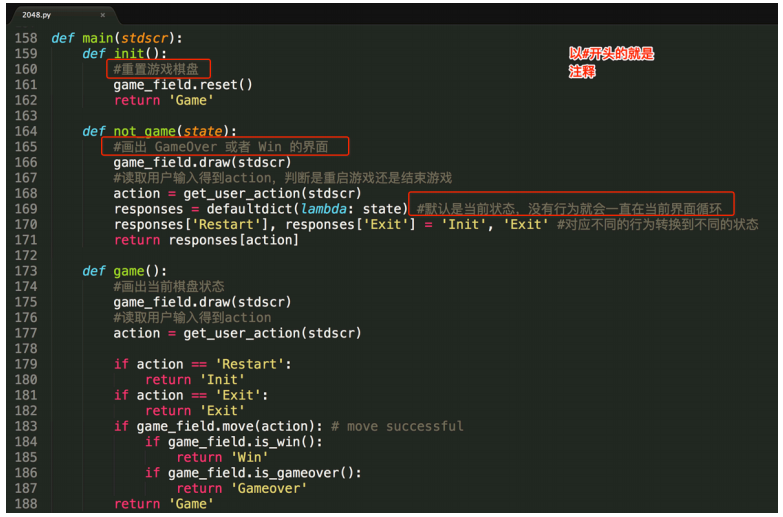
Task: Click 'def not_game(state):' definition
Action: pos(159,131)
